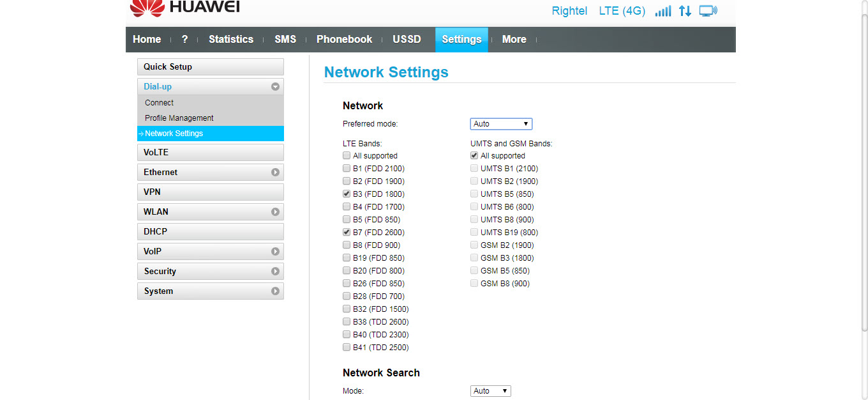Open the ? help tab
This screenshot has height=400, width=868.
(184, 39)
